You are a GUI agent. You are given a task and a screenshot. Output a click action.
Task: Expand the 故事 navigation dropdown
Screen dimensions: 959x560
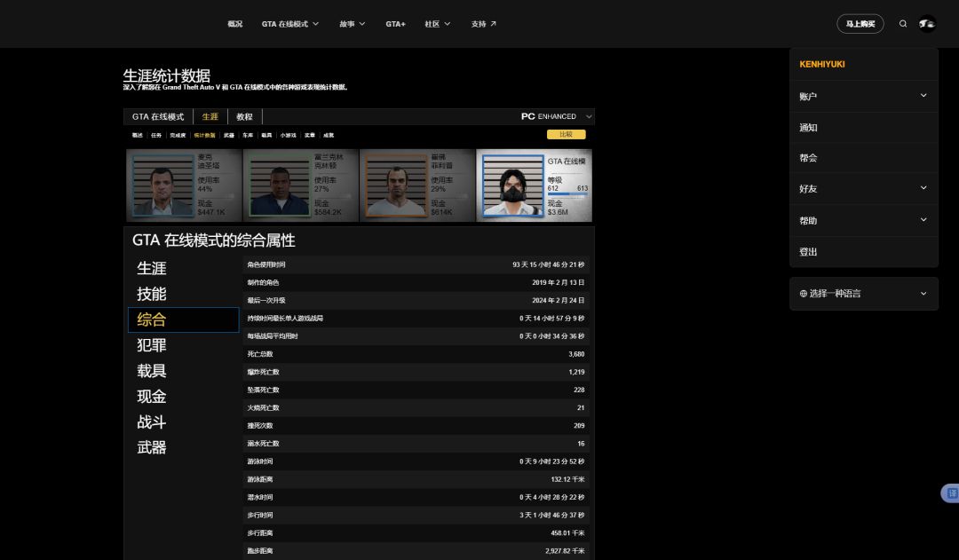click(x=353, y=24)
